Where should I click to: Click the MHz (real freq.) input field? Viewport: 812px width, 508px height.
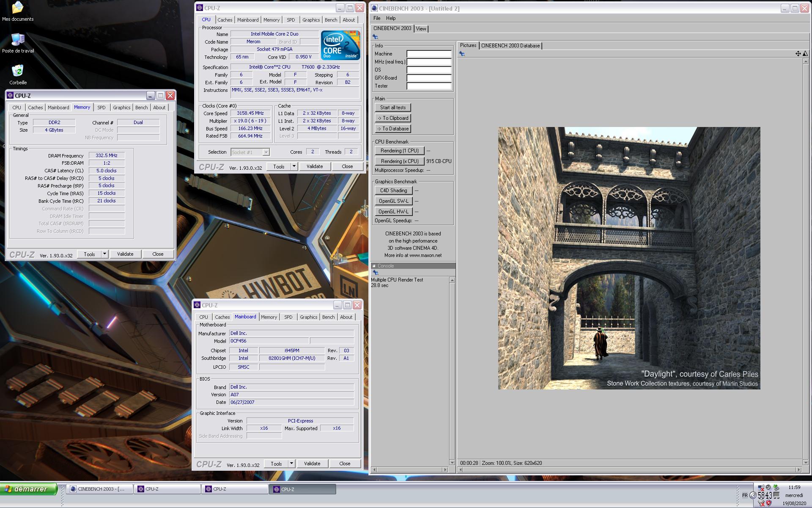click(x=429, y=62)
